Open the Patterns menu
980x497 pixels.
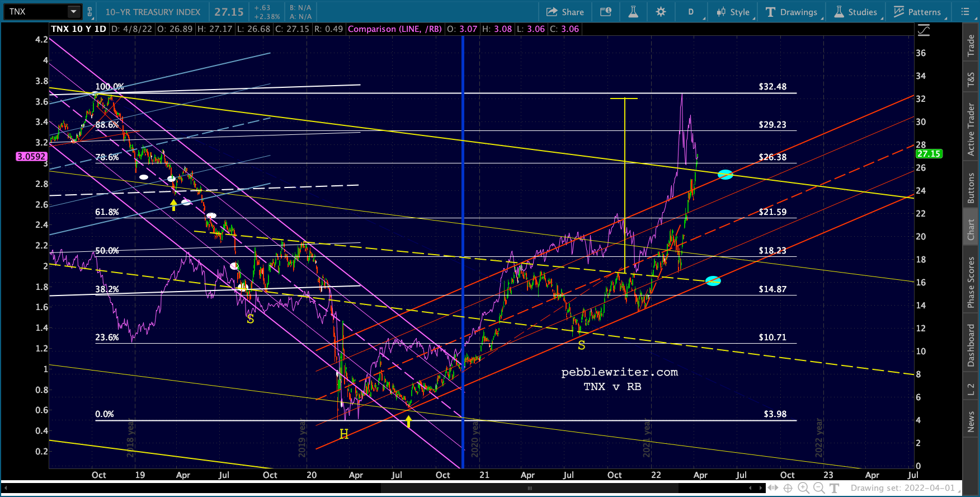tap(918, 12)
